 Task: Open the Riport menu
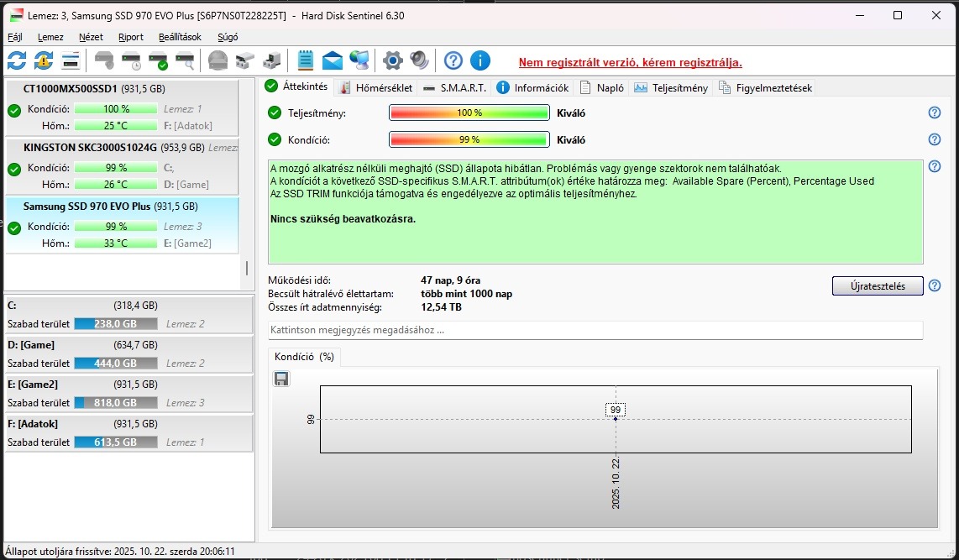coord(131,37)
